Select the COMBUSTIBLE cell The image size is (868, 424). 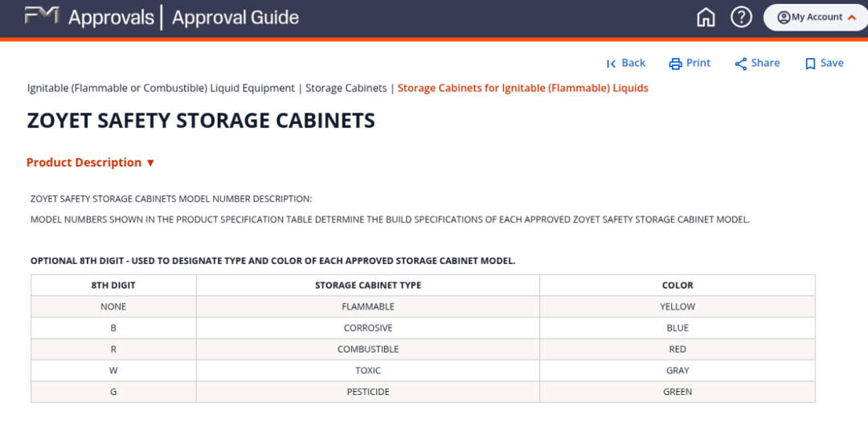tap(368, 349)
